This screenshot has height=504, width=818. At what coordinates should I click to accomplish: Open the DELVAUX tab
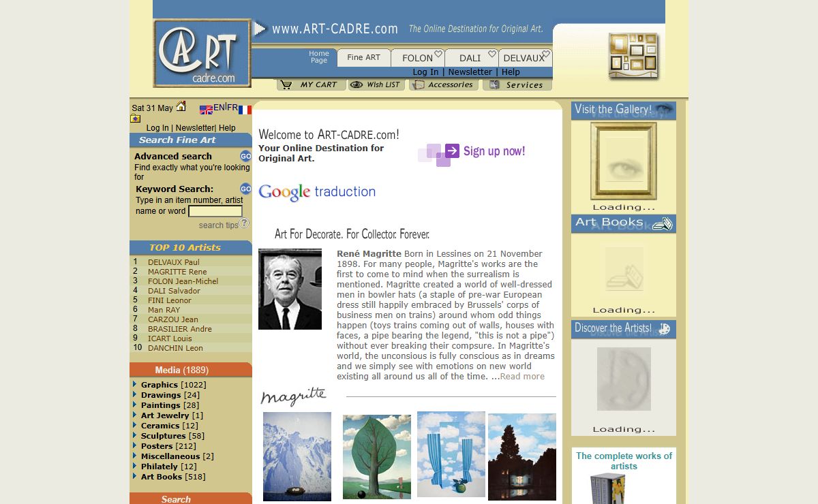click(524, 58)
